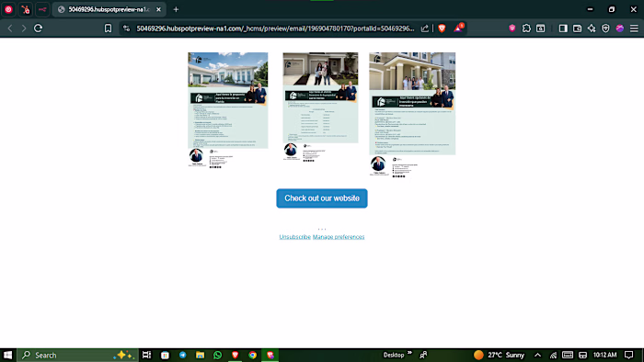Click the screenshot capture toolbar icon
The image size is (644, 362).
(x=541, y=28)
